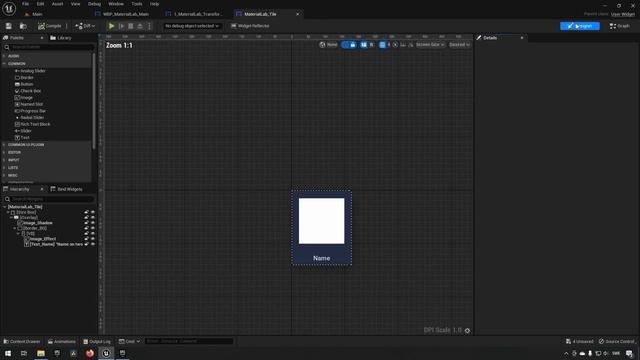Viewport: 640px width, 360px height.
Task: Save the current widget asset
Action: pyautogui.click(x=9, y=26)
